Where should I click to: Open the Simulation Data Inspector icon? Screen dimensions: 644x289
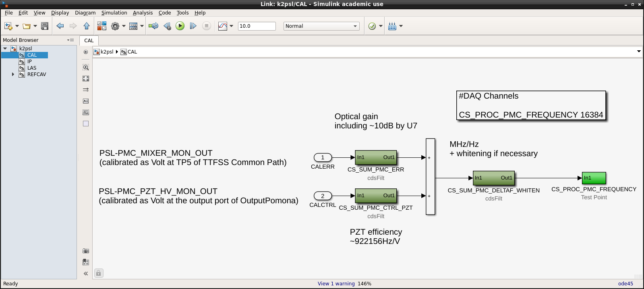[x=223, y=26]
